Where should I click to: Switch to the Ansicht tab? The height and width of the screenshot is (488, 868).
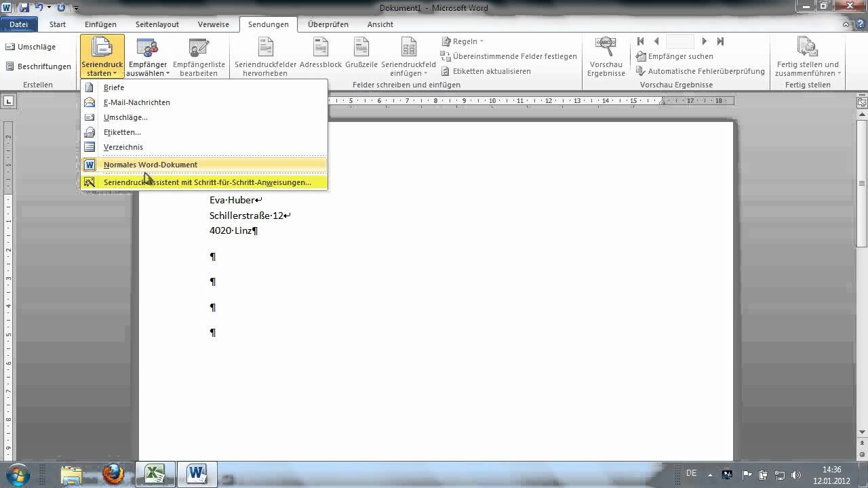(x=380, y=24)
